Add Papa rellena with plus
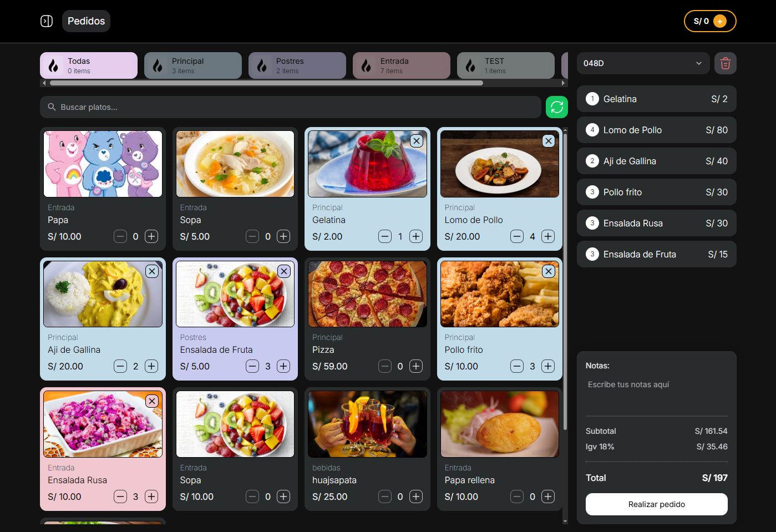This screenshot has width=776, height=532. coord(548,496)
